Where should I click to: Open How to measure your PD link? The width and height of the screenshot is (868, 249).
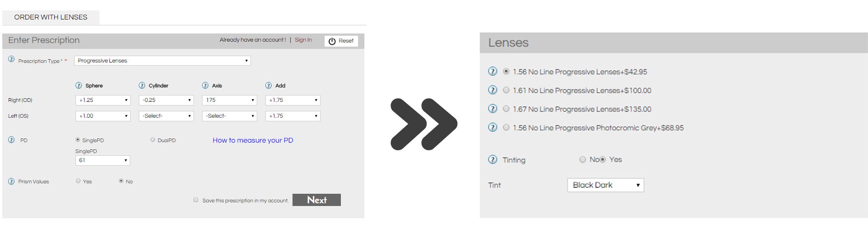pyautogui.click(x=253, y=140)
